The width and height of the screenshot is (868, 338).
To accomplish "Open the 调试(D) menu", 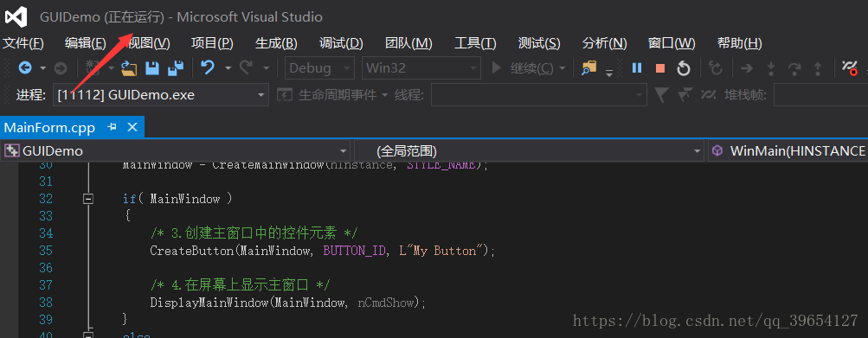I will (x=341, y=43).
